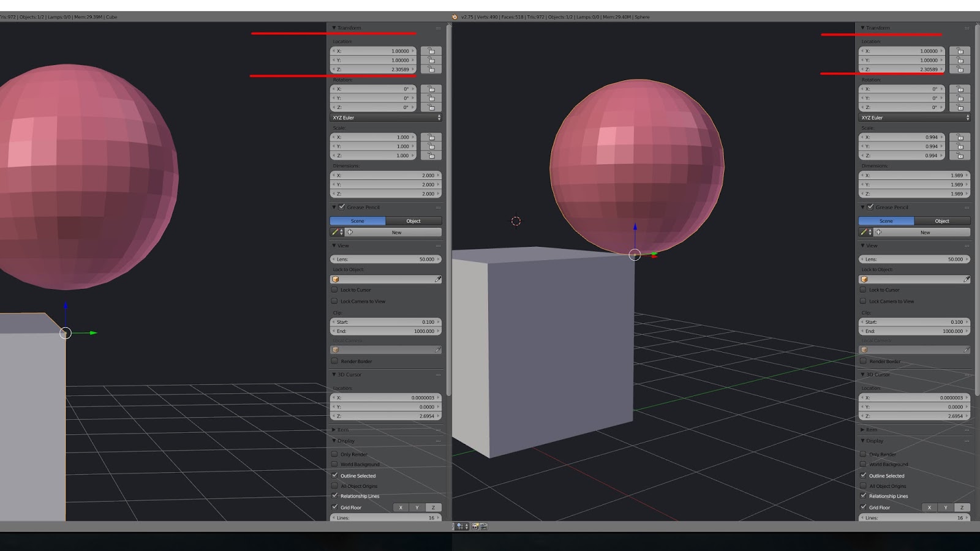Unlock the Location X lock icon

(x=431, y=51)
